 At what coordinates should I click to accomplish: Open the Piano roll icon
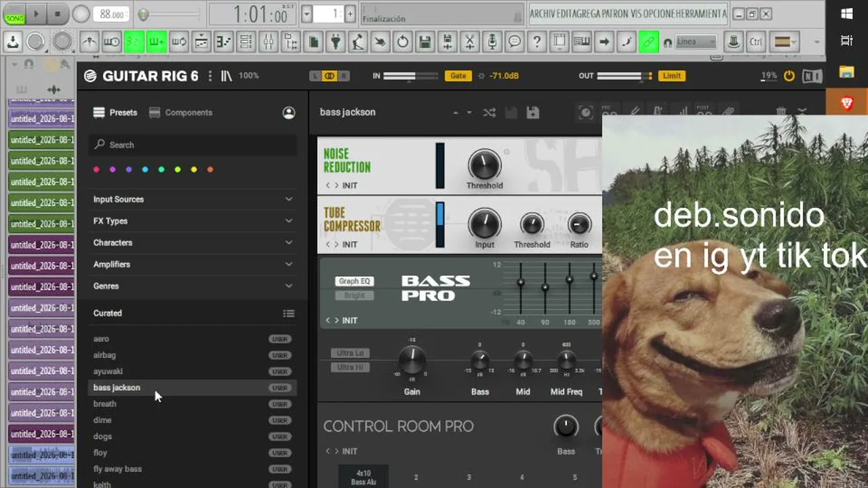click(x=224, y=42)
